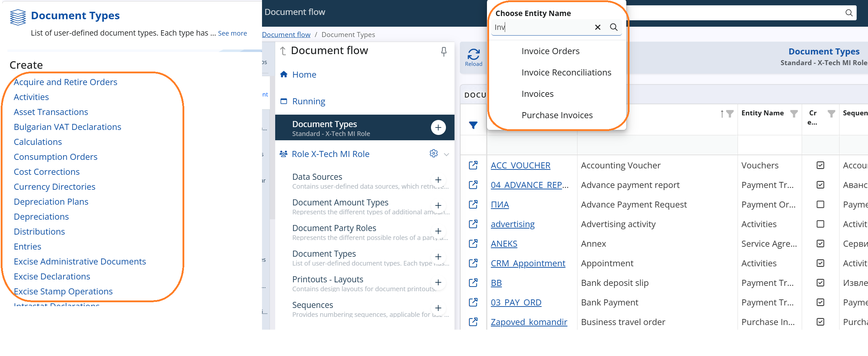Click the Document flow breadcrumb link

pyautogui.click(x=286, y=35)
